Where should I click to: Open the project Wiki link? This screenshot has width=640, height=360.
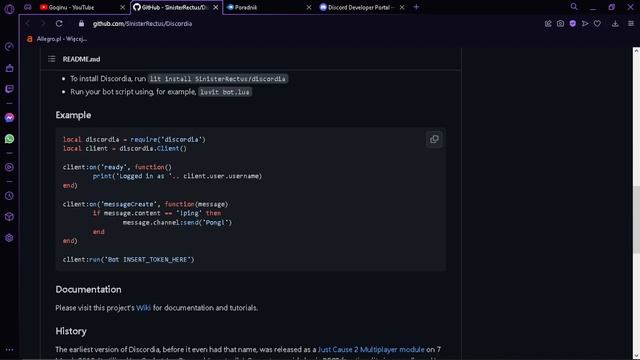click(x=143, y=308)
